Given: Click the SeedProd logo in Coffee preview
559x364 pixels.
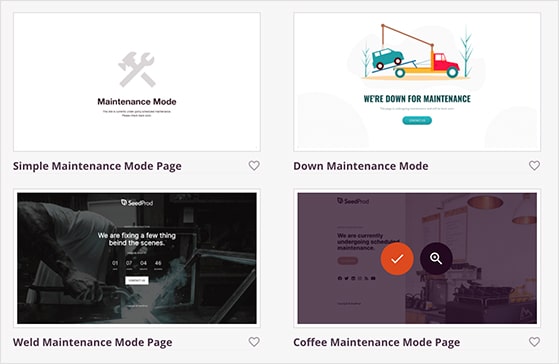Looking at the screenshot, I should 353,201.
